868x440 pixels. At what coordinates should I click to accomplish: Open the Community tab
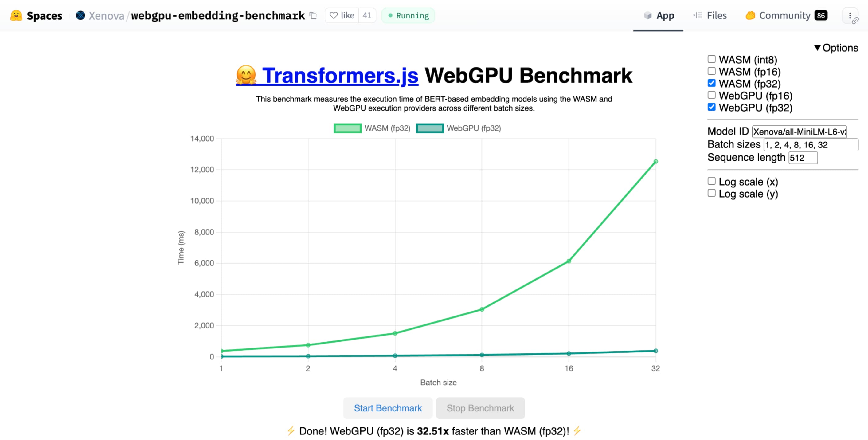click(785, 15)
